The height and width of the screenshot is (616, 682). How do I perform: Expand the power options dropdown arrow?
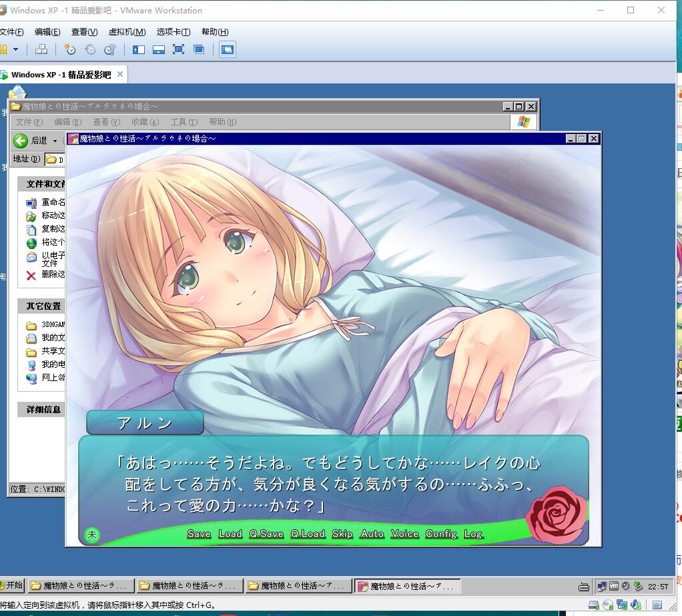(x=16, y=49)
